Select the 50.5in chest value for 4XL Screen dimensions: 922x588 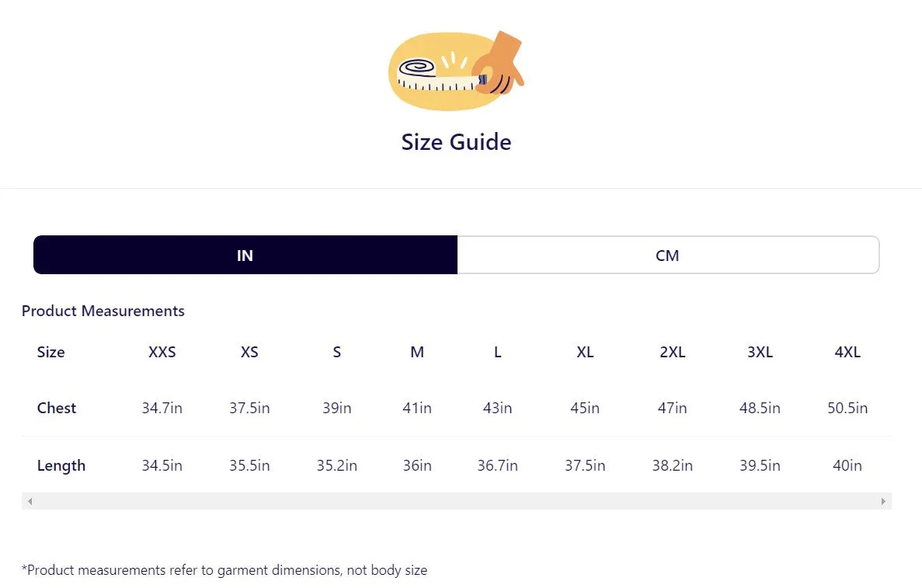click(847, 408)
